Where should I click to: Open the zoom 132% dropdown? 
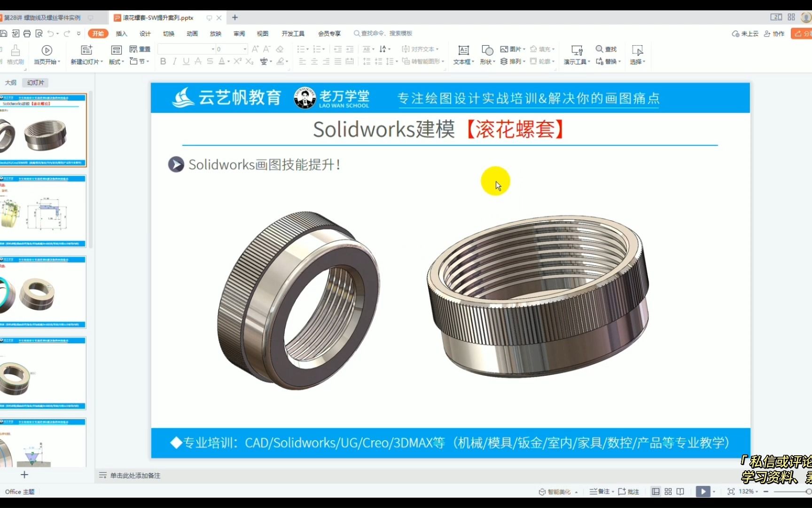[757, 492]
